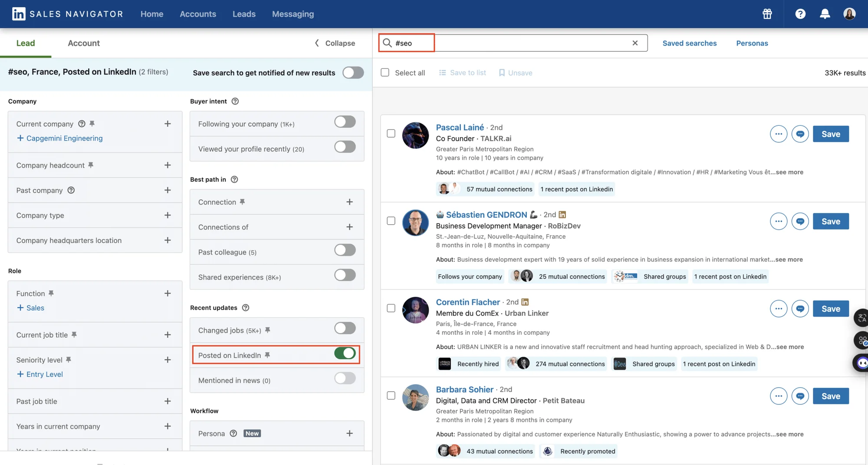Expand the Persona filter

[349, 433]
